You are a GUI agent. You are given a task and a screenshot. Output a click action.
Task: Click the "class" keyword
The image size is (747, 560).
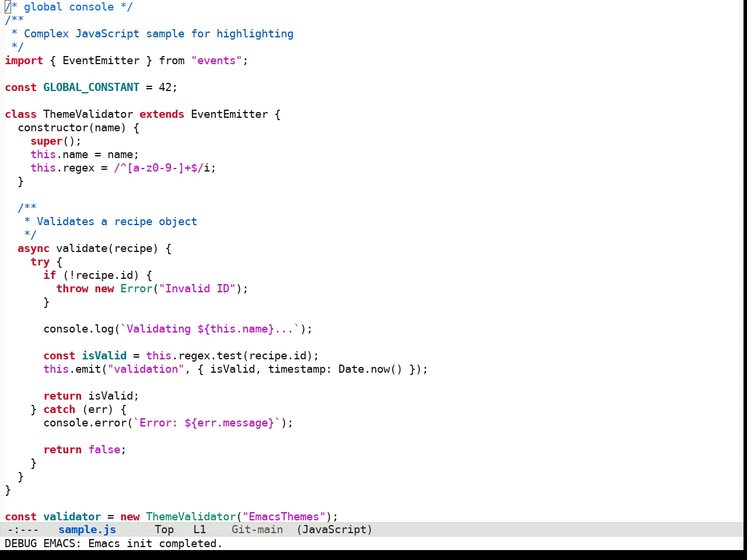pos(20,114)
